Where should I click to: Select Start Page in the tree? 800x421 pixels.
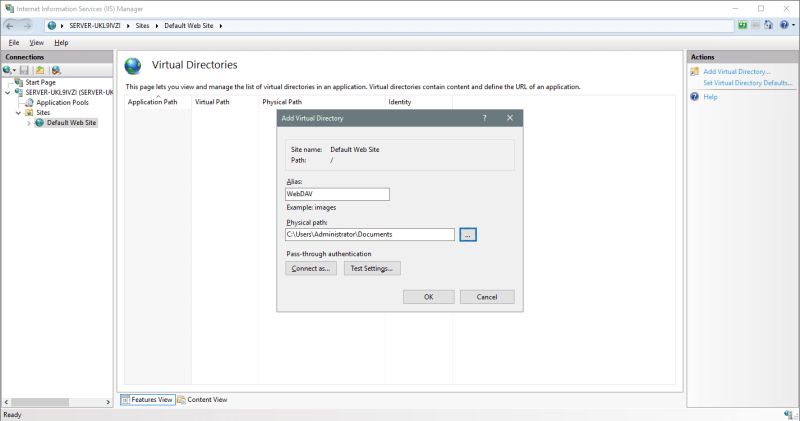40,82
